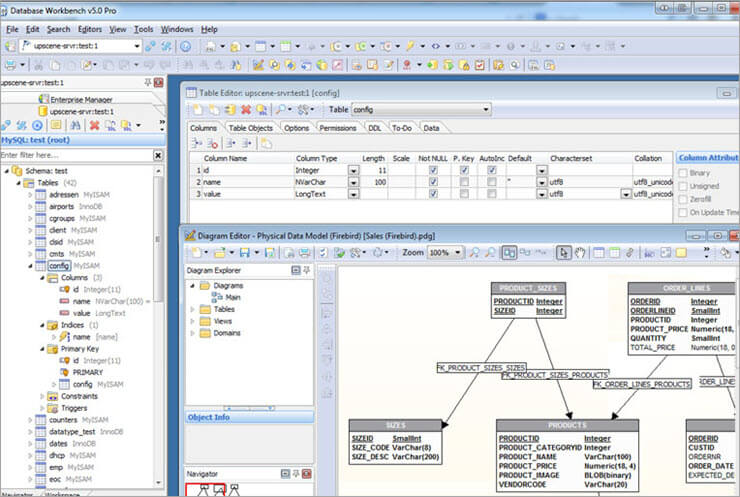Open Column Type dropdown for Integer row
This screenshot has width=740, height=497.
click(353, 170)
